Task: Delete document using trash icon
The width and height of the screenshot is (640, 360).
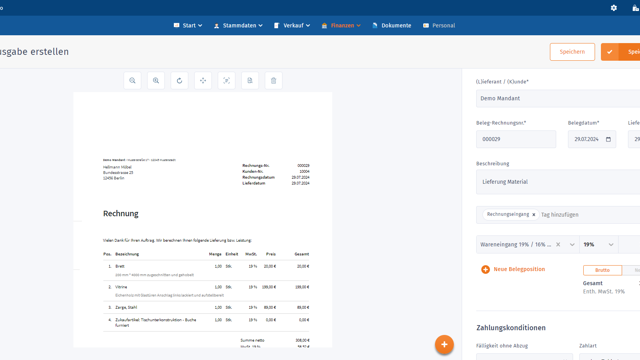Action: [x=273, y=81]
